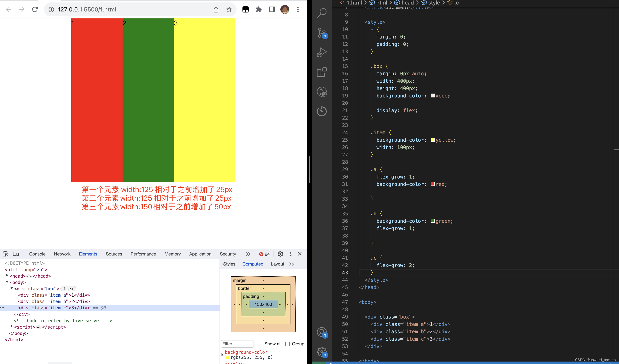This screenshot has height=364, width=619.
Task: Open DevTools three-dot customize menu
Action: [x=291, y=254]
